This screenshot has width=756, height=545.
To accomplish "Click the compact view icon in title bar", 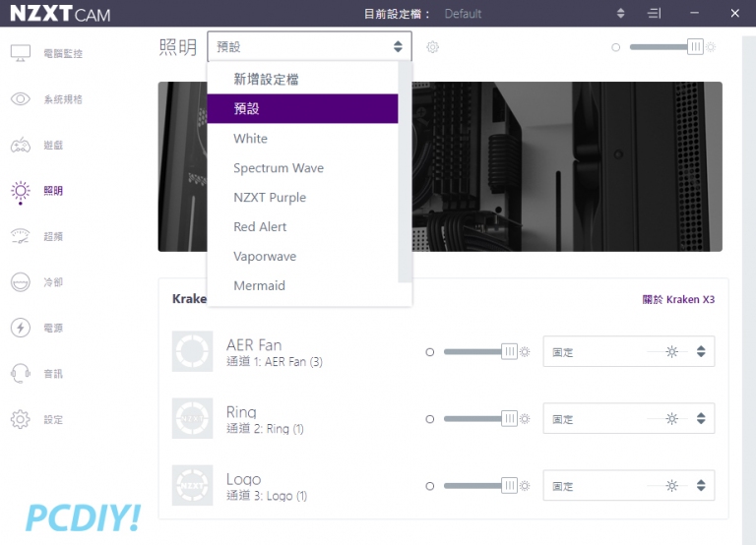I will click(654, 13).
